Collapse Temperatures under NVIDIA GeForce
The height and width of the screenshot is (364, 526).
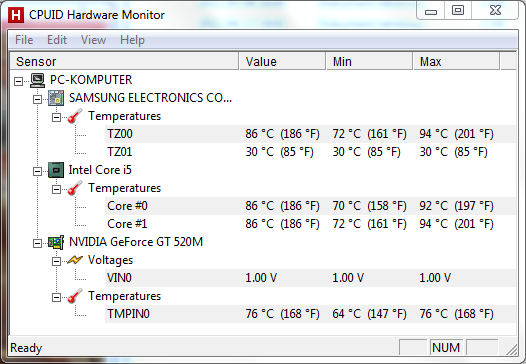pyautogui.click(x=56, y=297)
